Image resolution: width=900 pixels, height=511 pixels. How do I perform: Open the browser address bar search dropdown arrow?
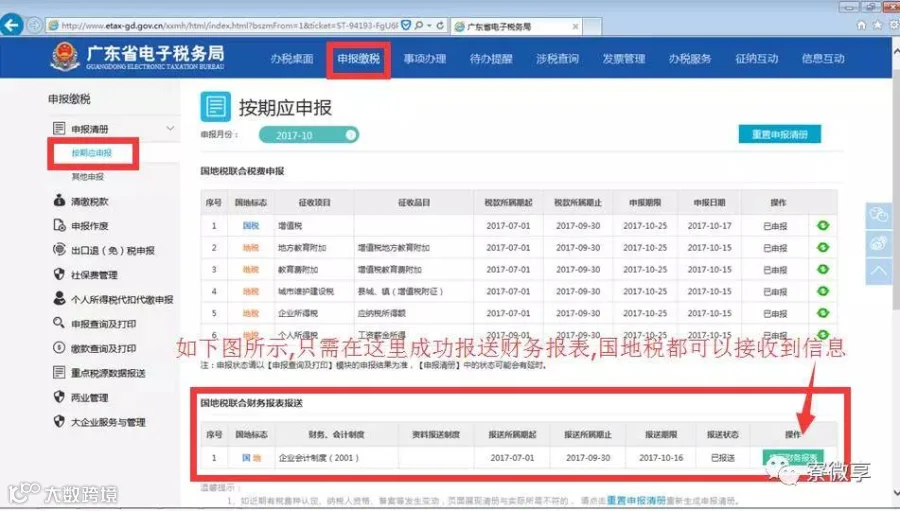coord(429,25)
